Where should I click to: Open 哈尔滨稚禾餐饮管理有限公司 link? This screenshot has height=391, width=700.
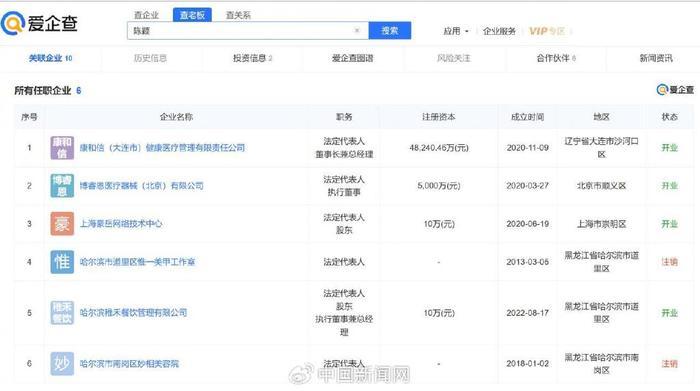click(x=133, y=312)
